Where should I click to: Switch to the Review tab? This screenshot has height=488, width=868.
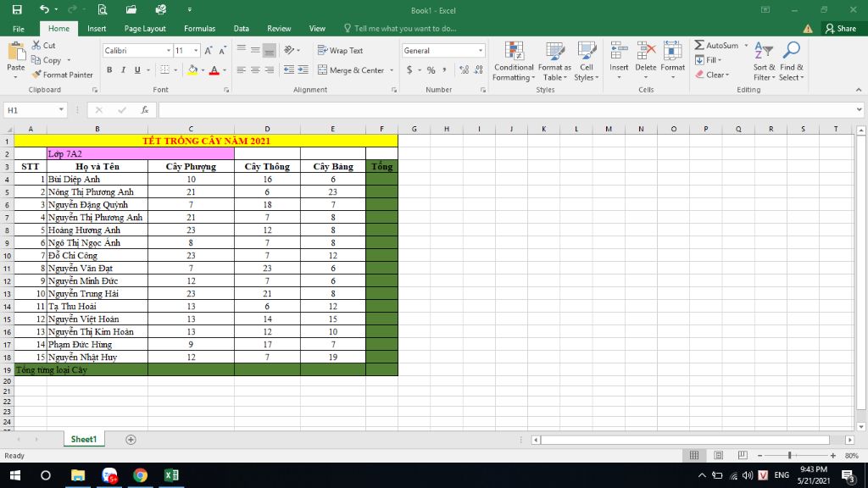tap(278, 29)
